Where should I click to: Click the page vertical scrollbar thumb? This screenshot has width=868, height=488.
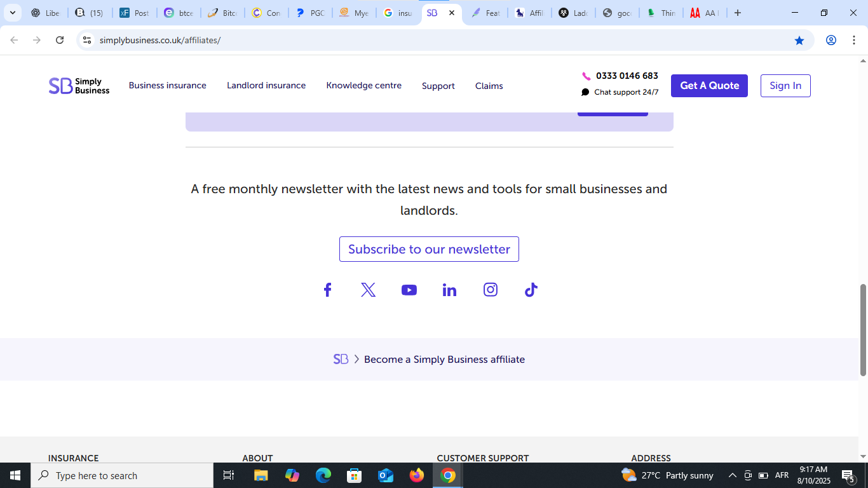(x=863, y=330)
